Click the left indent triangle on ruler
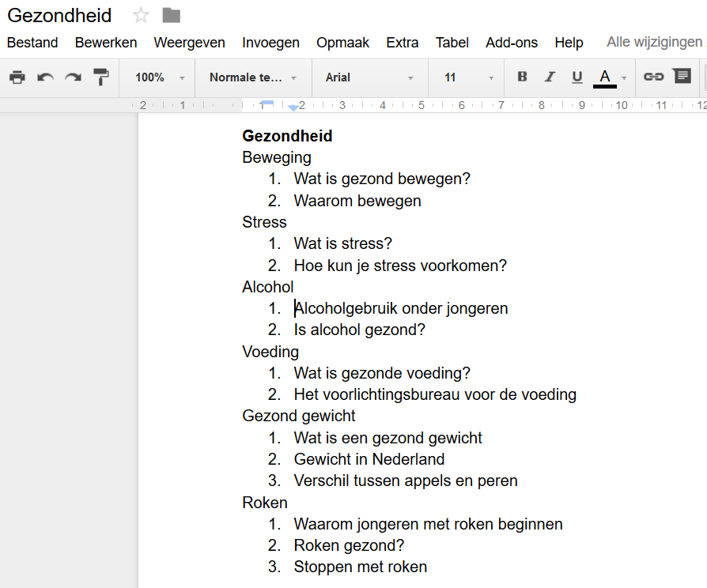This screenshot has height=588, width=707. pyautogui.click(x=293, y=107)
